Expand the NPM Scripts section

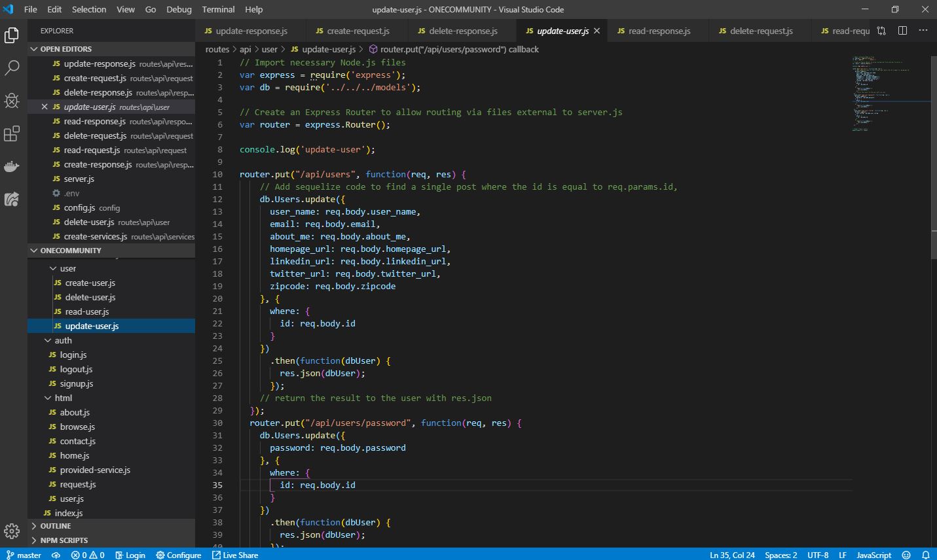tap(34, 540)
